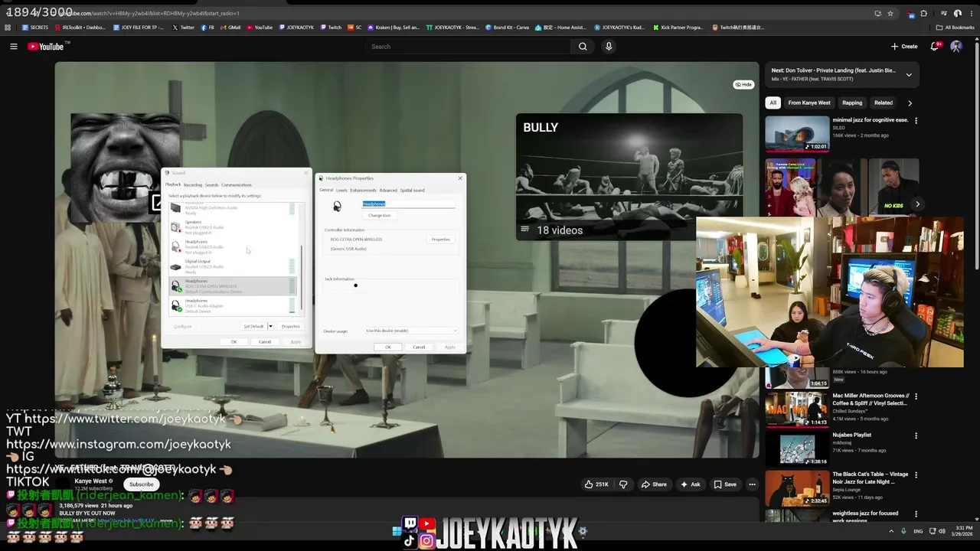Open the more actions ellipsis below video
This screenshot has width=980, height=551.
click(752, 484)
